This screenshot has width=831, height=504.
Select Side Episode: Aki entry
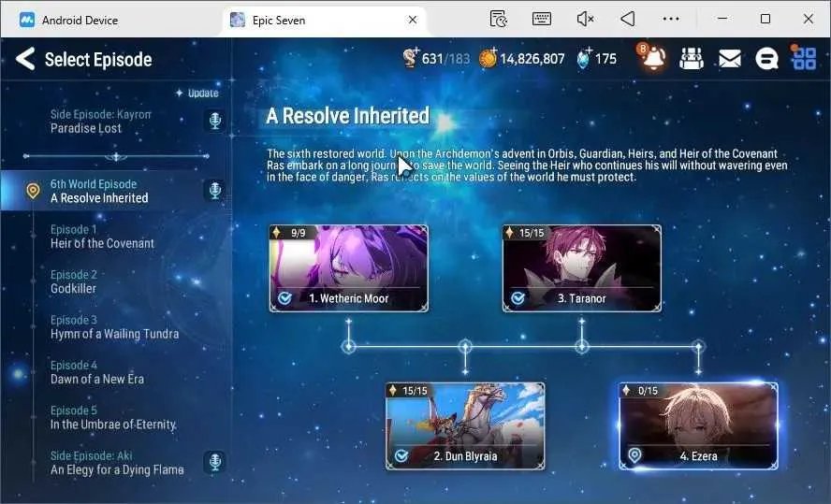tap(117, 463)
